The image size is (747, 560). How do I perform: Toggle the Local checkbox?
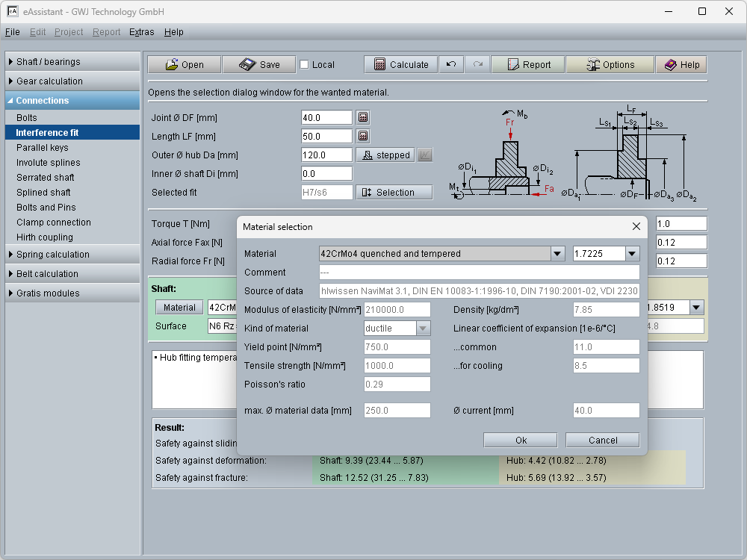(304, 65)
